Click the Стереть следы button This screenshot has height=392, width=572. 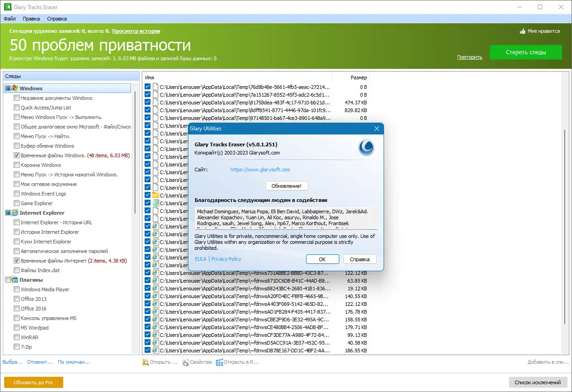click(525, 52)
